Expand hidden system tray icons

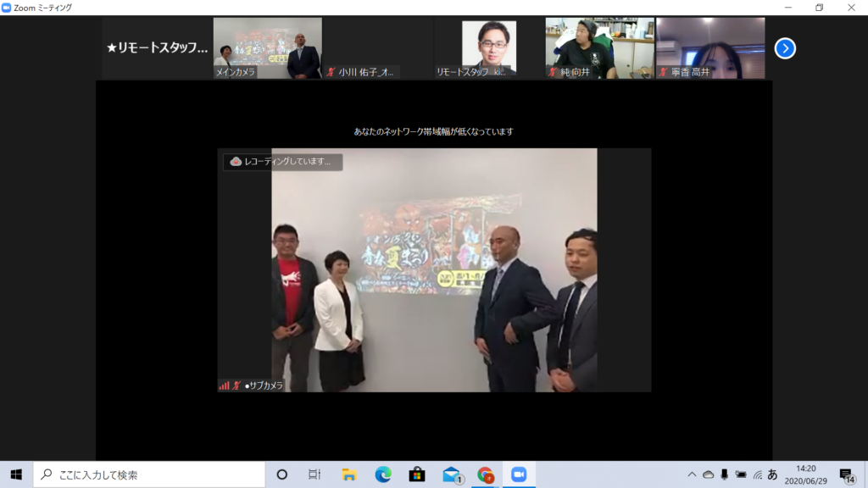click(692, 474)
